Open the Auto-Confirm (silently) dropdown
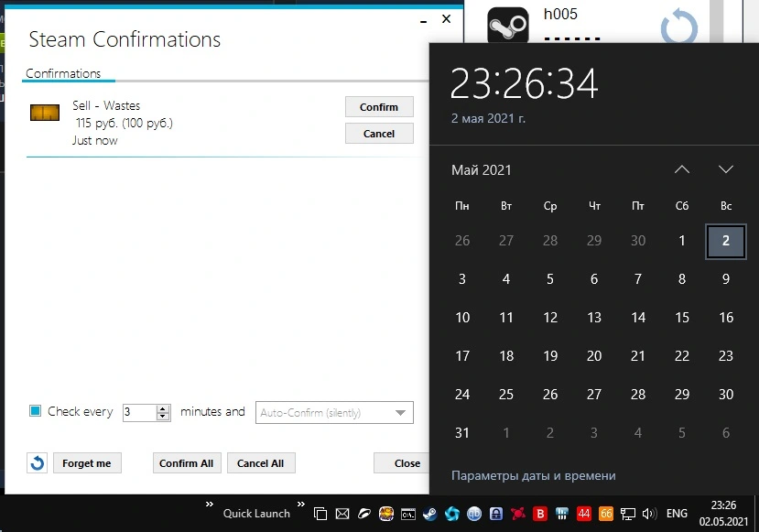The image size is (759, 532). tap(334, 412)
